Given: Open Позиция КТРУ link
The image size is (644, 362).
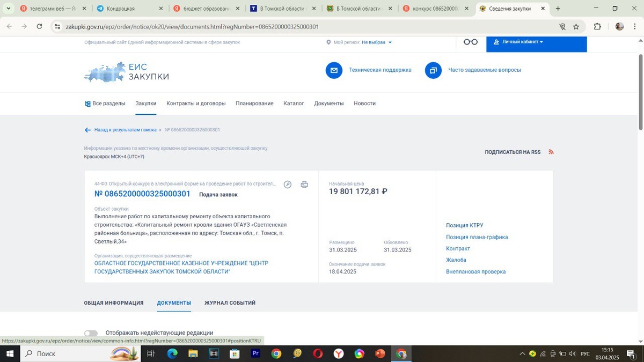Looking at the screenshot, I should click(465, 225).
